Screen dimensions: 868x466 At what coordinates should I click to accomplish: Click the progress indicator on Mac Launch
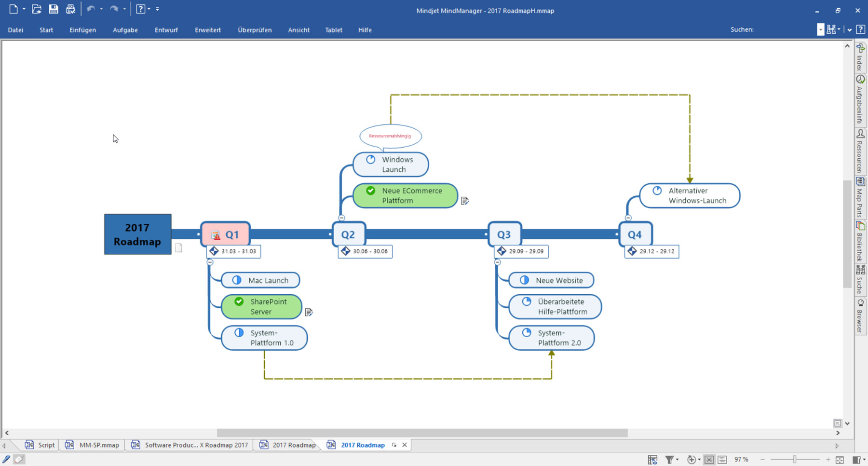(x=236, y=280)
